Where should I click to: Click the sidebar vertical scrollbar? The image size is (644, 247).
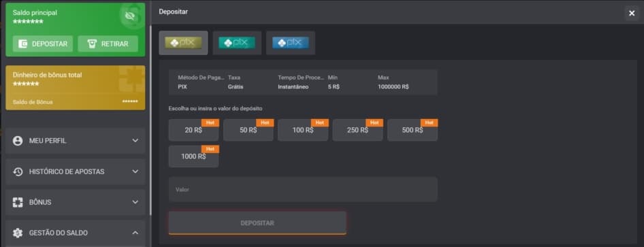tap(150, 120)
